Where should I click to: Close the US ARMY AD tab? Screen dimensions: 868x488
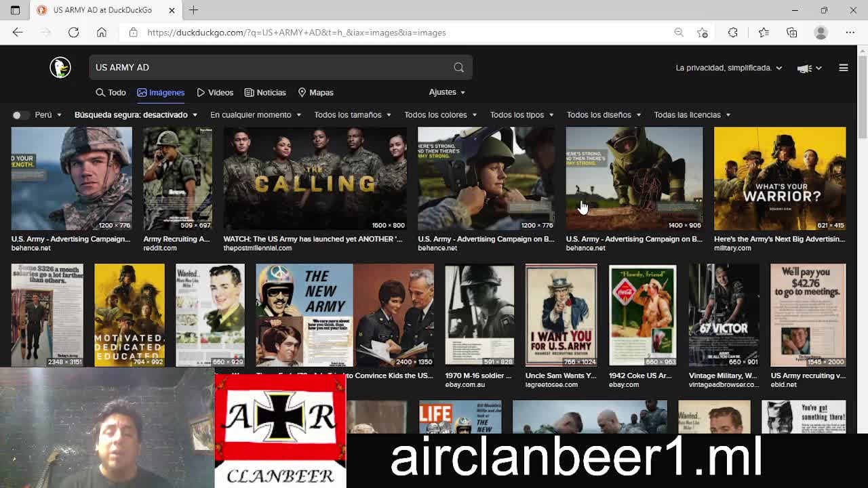pos(172,10)
